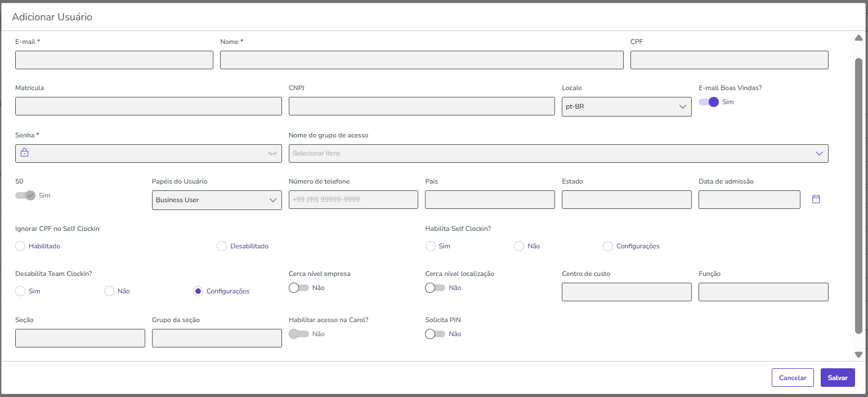Viewport: 868px width, 397px height.
Task: Click the Cancelar button
Action: point(793,378)
